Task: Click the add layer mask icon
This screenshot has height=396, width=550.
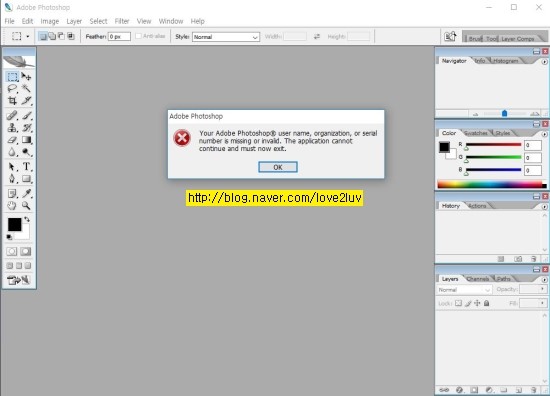Action: click(474, 390)
